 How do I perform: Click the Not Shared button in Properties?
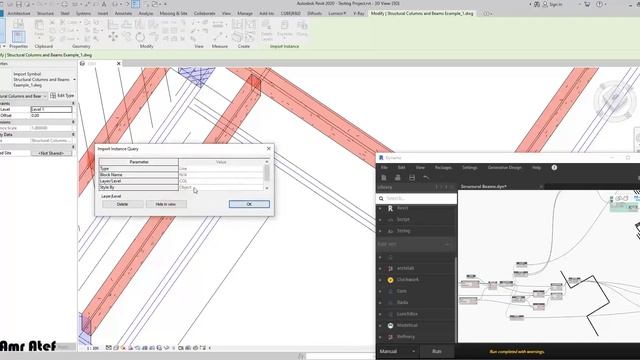pyautogui.click(x=51, y=153)
